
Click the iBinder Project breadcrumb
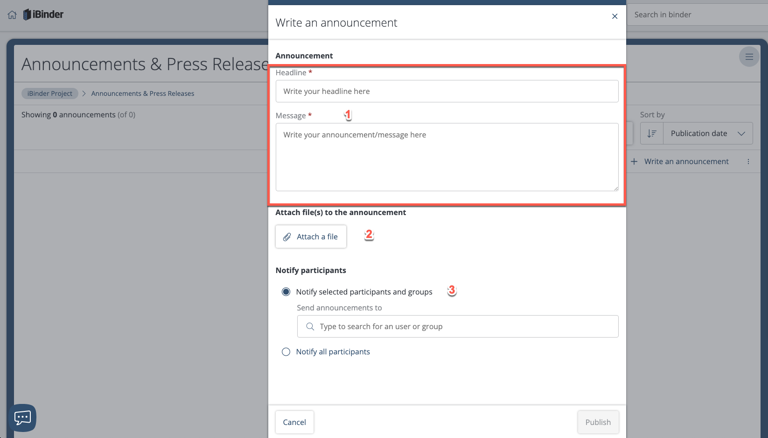click(50, 94)
